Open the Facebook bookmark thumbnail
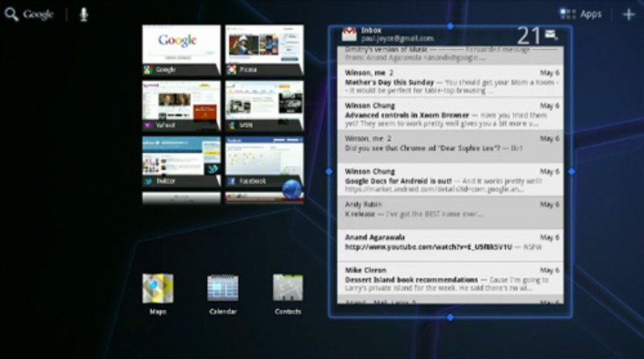The width and height of the screenshot is (644, 359). point(265,162)
